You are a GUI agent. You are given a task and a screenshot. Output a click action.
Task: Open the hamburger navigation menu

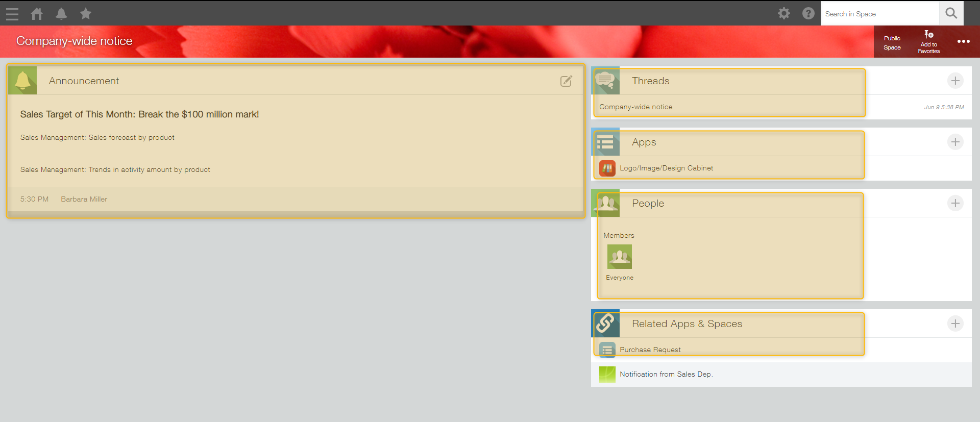[12, 14]
